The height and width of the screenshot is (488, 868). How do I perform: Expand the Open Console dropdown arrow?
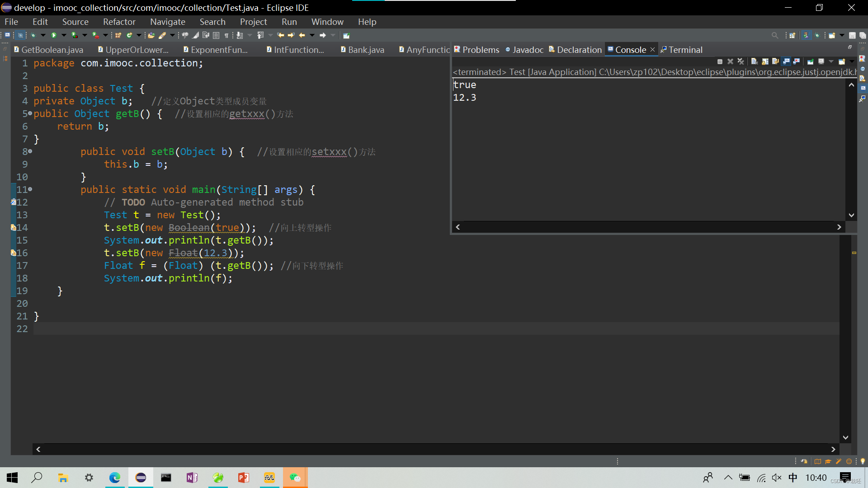[x=852, y=61]
